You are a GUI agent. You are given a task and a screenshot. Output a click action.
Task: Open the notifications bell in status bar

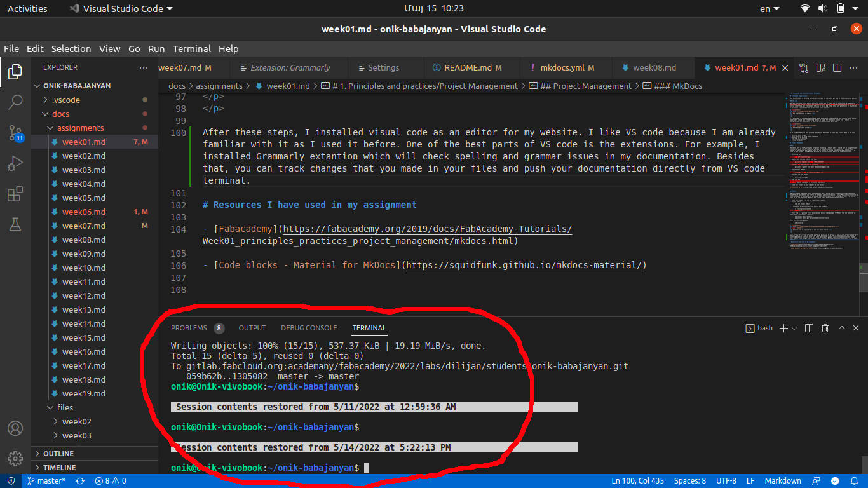click(x=853, y=481)
